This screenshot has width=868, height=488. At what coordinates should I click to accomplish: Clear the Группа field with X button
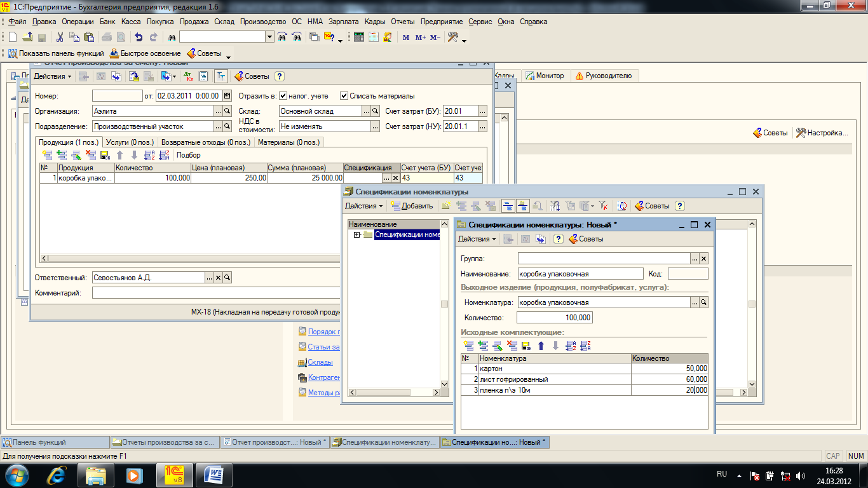click(703, 259)
